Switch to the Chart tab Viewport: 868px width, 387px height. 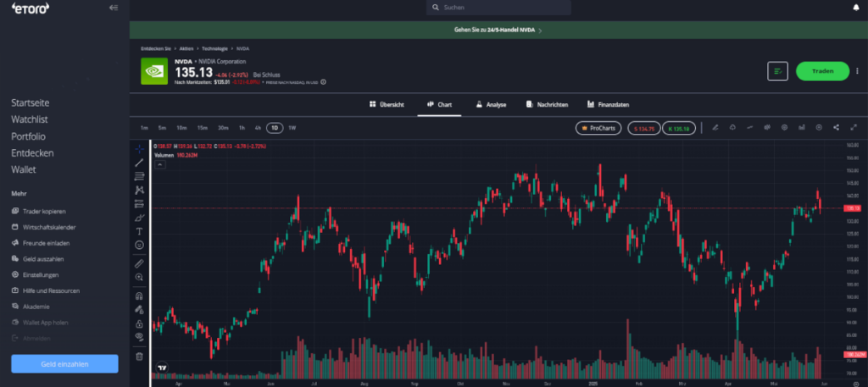tap(440, 104)
